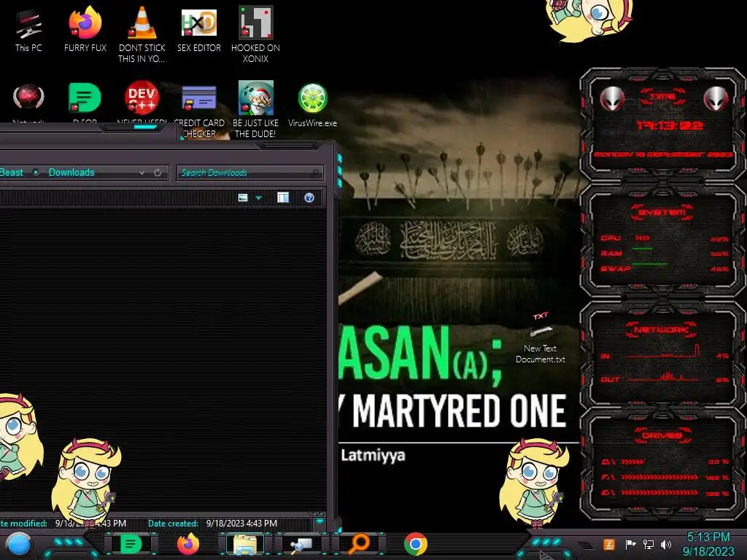This screenshot has height=560, width=747.
Task: Click the F:\ drive row in widget
Action: pos(665,477)
